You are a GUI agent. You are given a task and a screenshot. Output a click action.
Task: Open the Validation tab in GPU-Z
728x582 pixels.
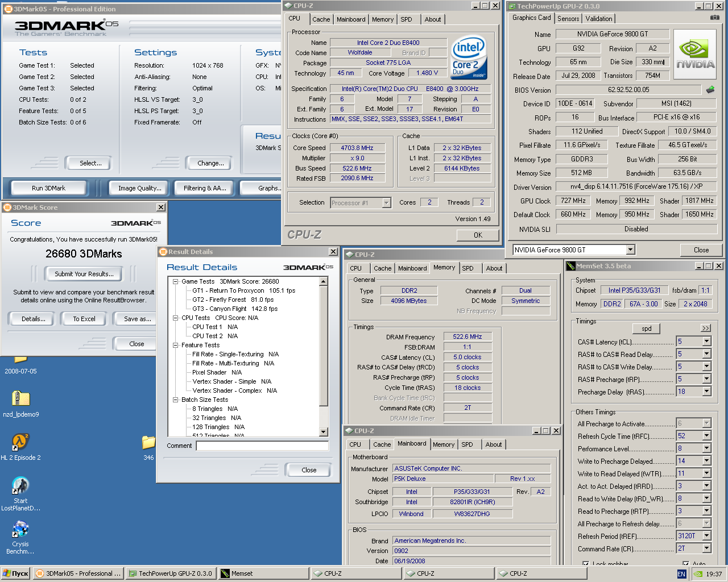599,19
